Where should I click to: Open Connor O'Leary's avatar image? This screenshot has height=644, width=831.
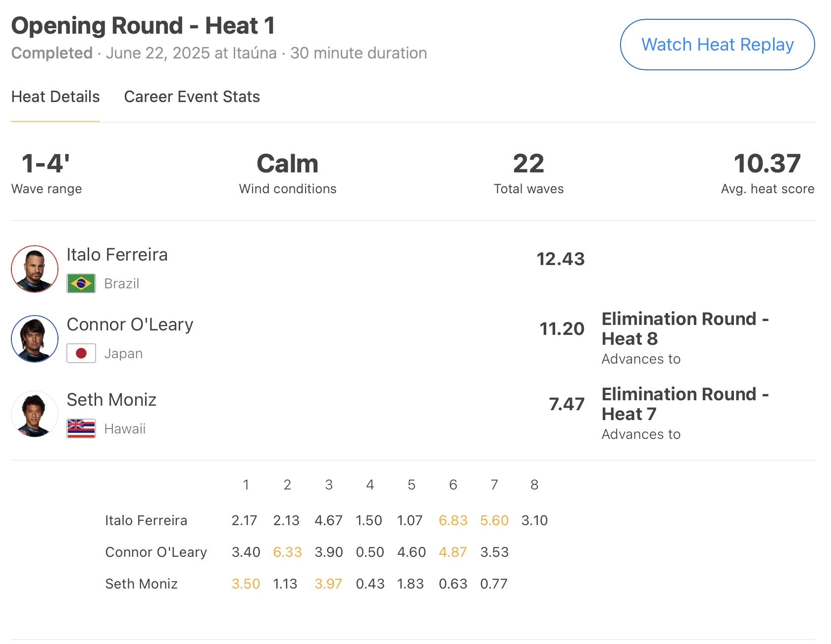pyautogui.click(x=35, y=339)
